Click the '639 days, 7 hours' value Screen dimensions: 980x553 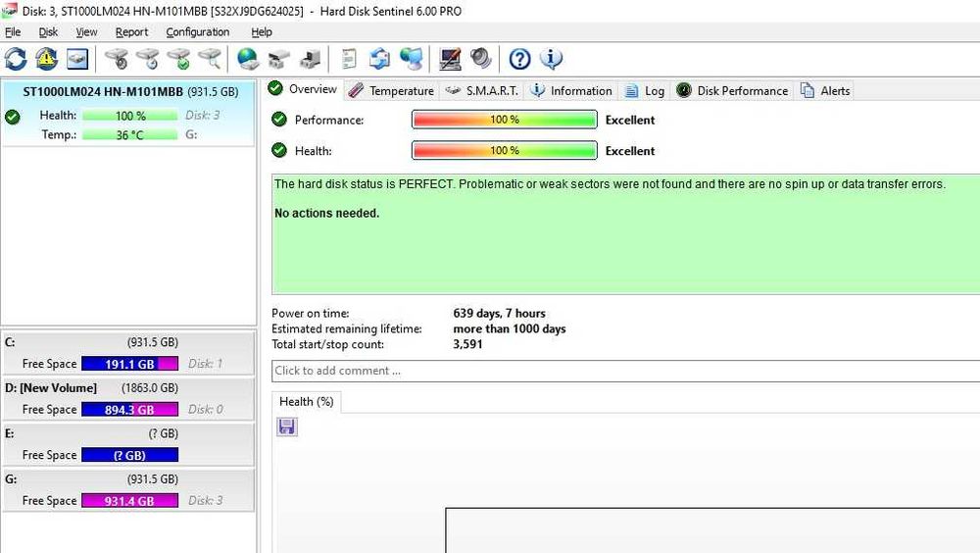(499, 313)
